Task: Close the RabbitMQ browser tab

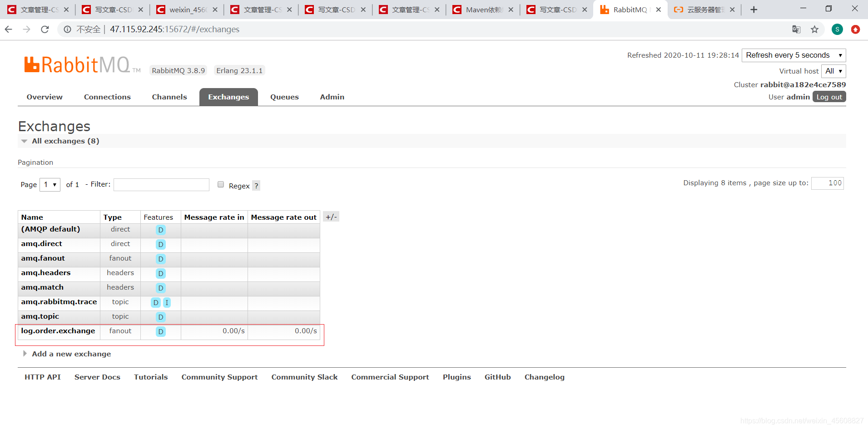Action: tap(658, 10)
